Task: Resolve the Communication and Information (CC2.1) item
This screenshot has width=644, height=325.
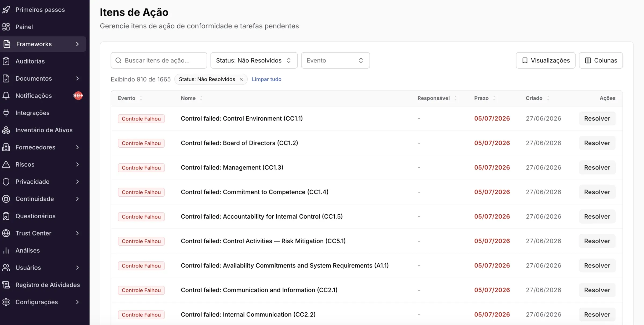Action: [597, 290]
